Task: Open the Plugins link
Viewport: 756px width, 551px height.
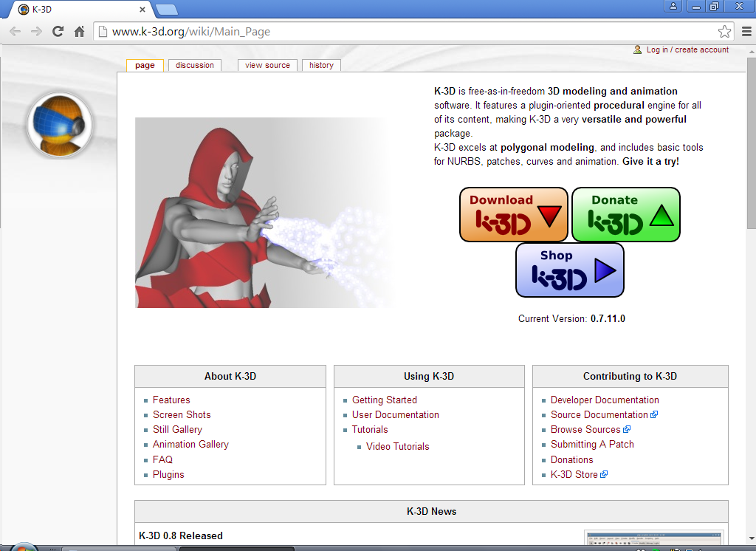Action: point(168,475)
